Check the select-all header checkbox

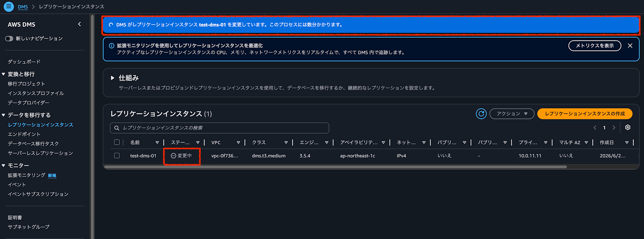tap(117, 142)
